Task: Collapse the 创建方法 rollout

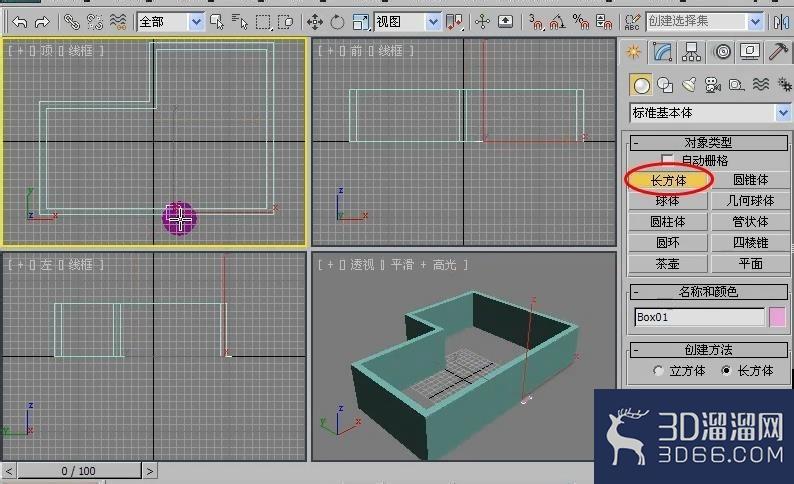Action: (708, 350)
